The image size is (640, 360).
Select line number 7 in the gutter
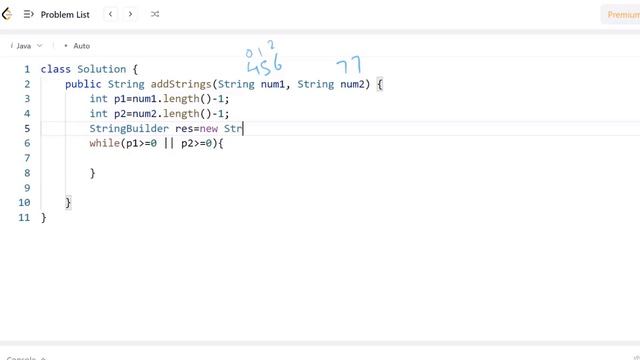click(x=27, y=158)
